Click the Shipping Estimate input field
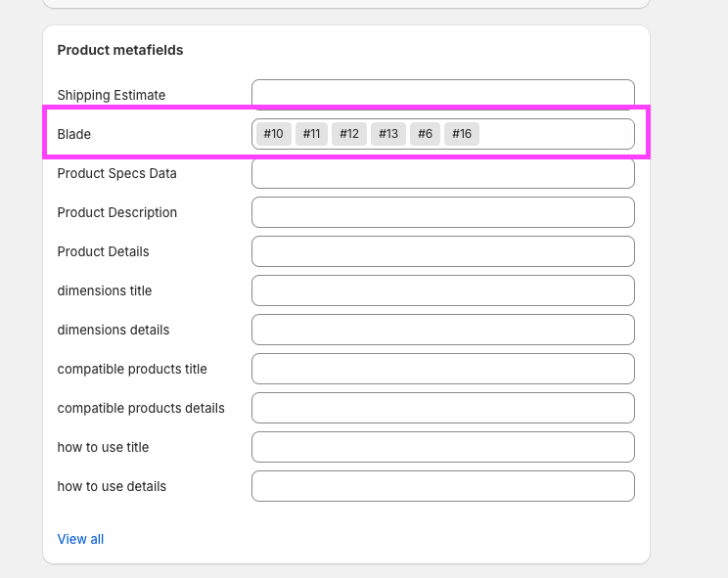Image resolution: width=728 pixels, height=578 pixels. pyautogui.click(x=442, y=95)
